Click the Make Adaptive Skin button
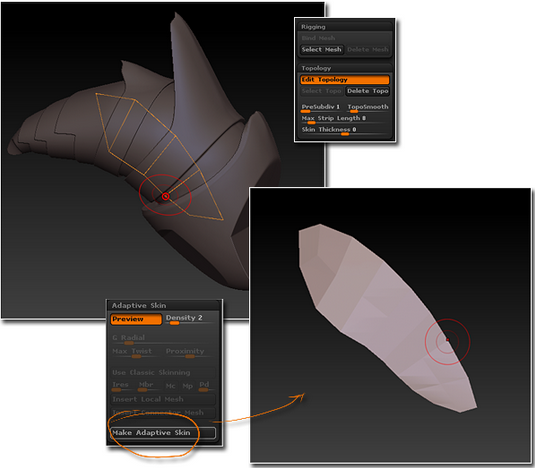Viewport: 535px width, 468px height. [x=163, y=433]
